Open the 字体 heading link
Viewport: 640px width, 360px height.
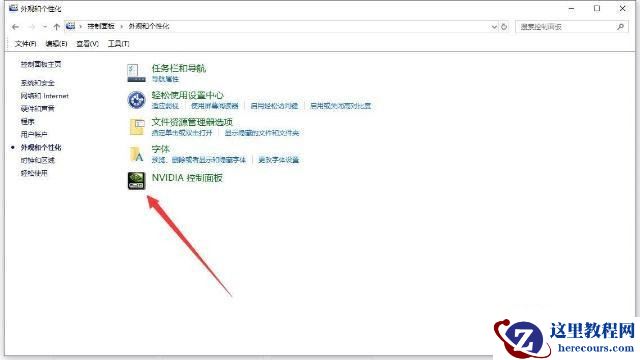click(161, 149)
